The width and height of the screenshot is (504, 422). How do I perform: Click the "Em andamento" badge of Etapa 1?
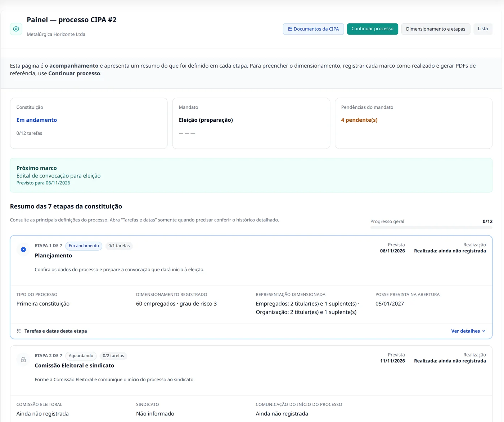point(84,246)
